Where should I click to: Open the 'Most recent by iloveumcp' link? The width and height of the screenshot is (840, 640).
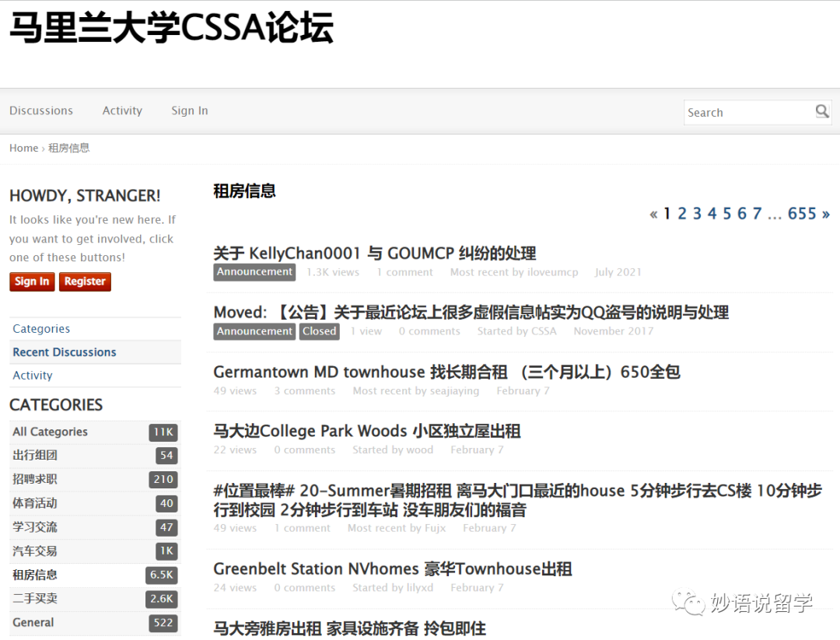click(x=514, y=272)
